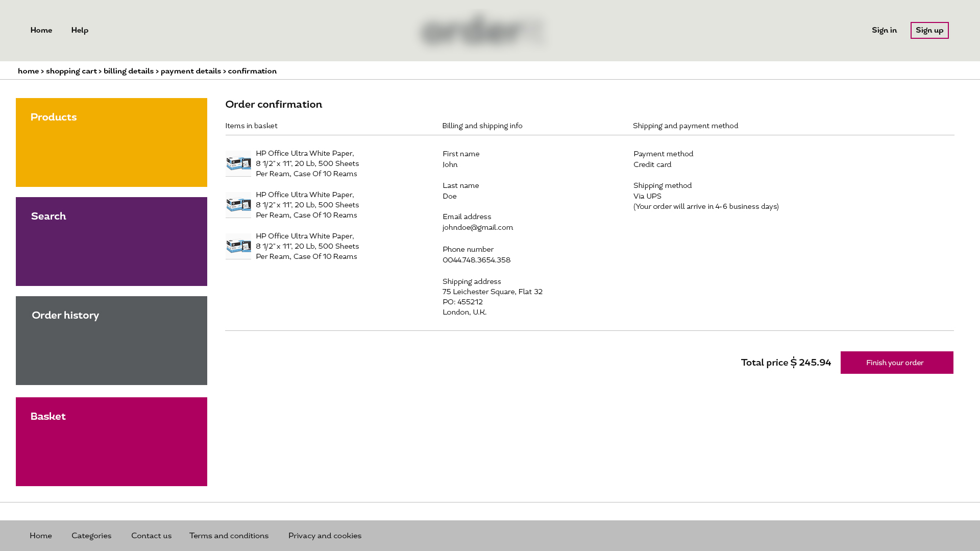Click the Sign up button
This screenshot has height=551, width=980.
pos(929,30)
